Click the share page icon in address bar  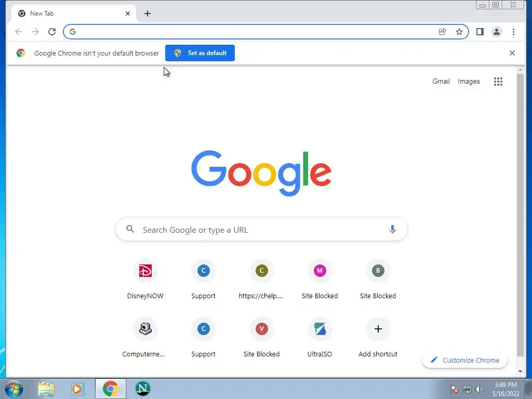click(443, 32)
